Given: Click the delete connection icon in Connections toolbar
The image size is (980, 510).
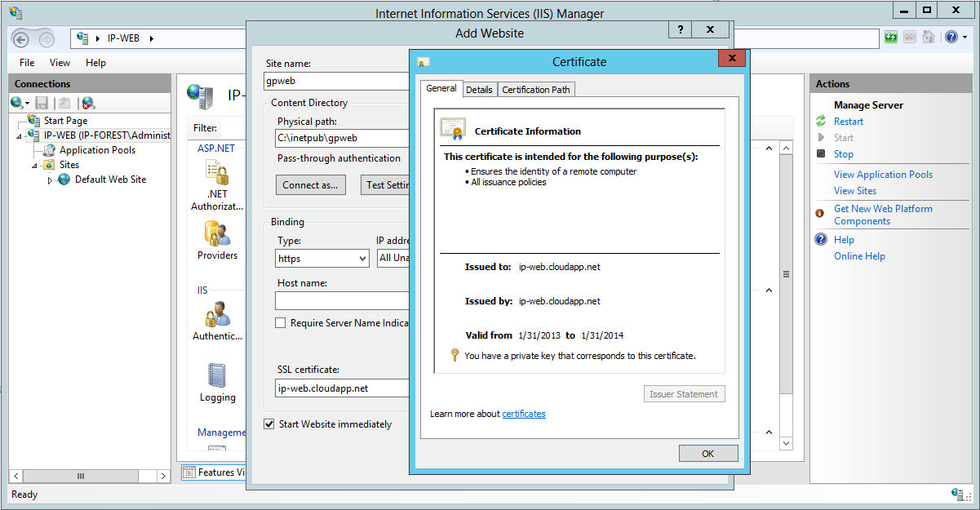Looking at the screenshot, I should [88, 103].
